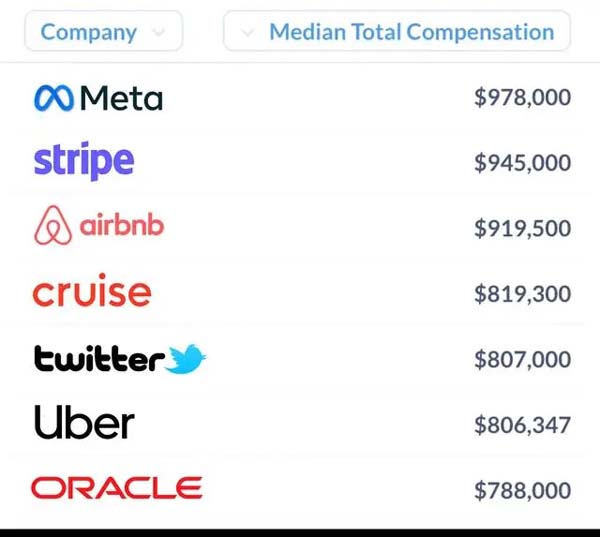Click the Company header text

point(89,33)
